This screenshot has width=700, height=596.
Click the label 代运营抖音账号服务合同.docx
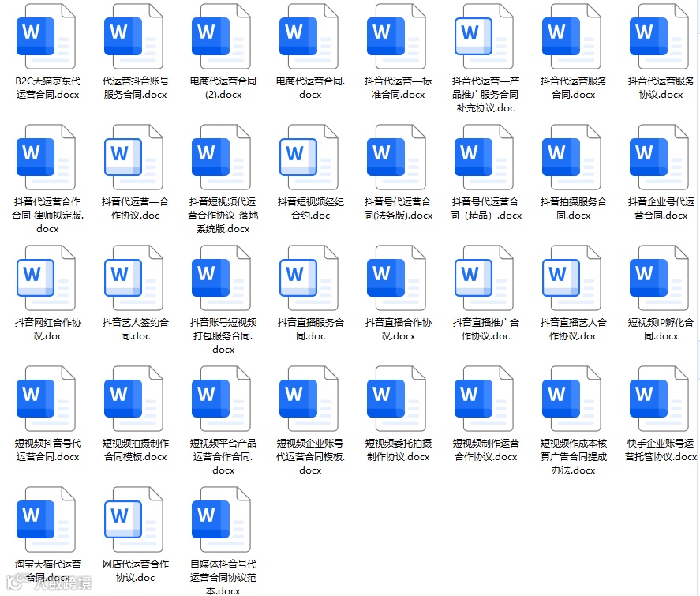135,88
